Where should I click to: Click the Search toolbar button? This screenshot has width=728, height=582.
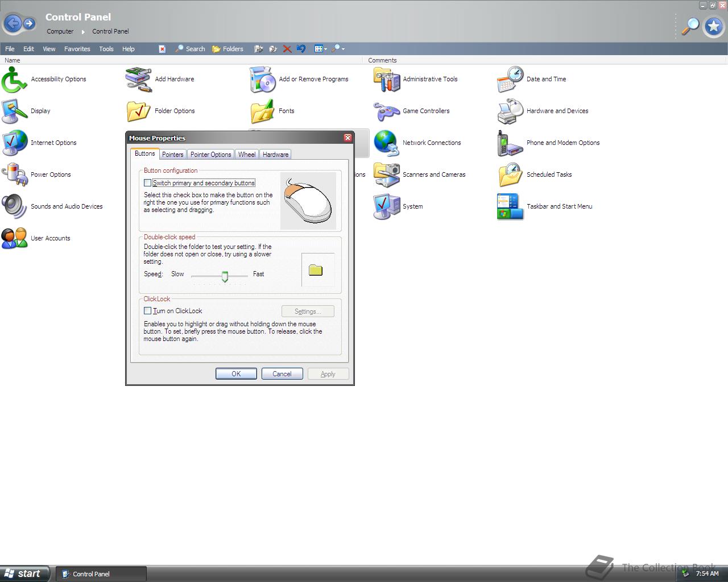coord(190,49)
